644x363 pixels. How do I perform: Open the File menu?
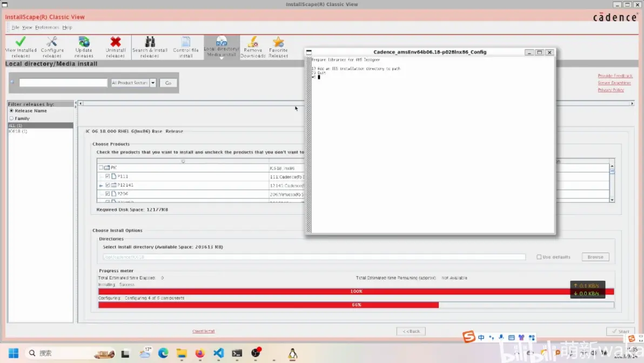[15, 28]
